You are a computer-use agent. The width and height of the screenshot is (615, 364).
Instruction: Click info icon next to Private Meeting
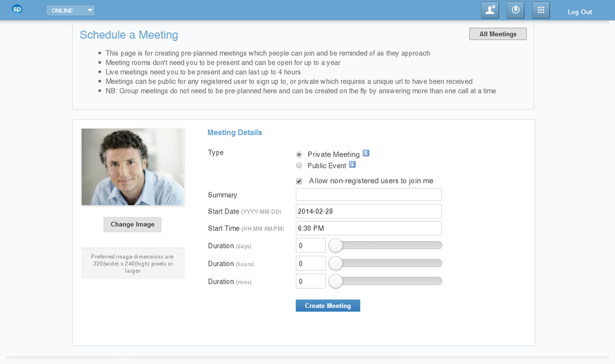click(366, 153)
